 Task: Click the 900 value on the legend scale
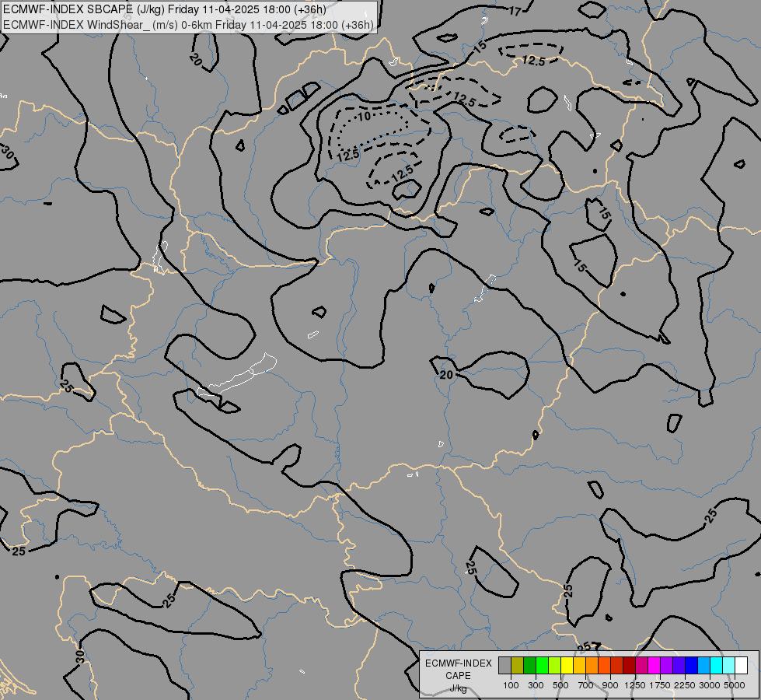click(610, 685)
